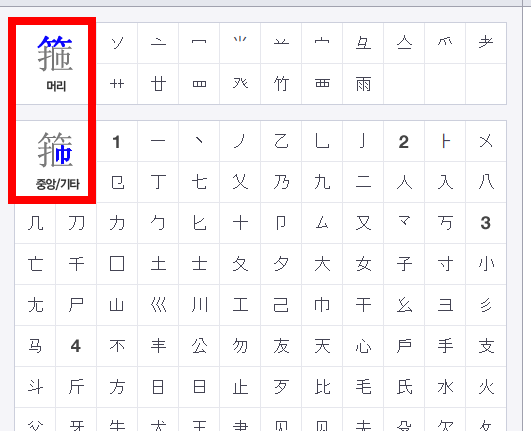Choose the 川 river component

[199, 305]
